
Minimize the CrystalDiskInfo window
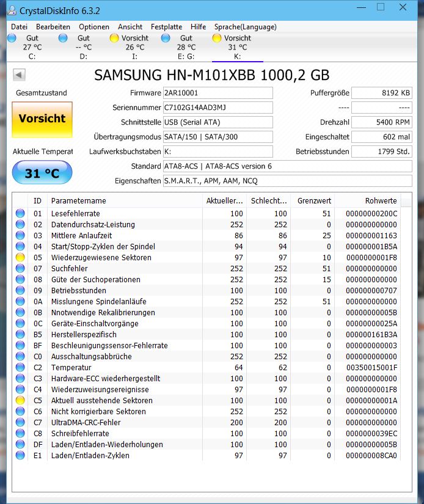[361, 7]
